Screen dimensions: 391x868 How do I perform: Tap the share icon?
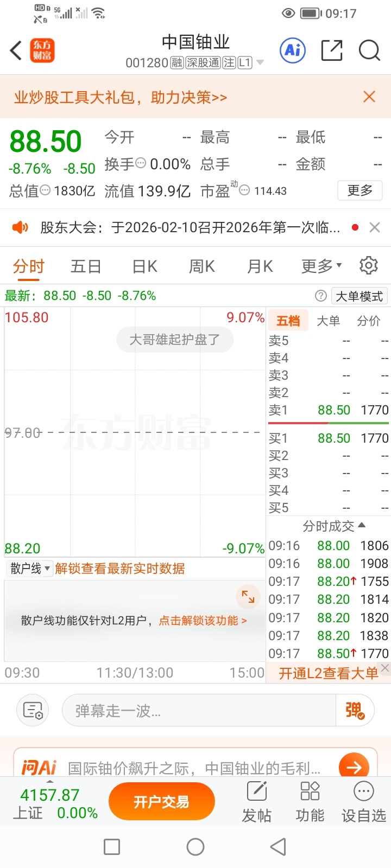click(x=332, y=50)
